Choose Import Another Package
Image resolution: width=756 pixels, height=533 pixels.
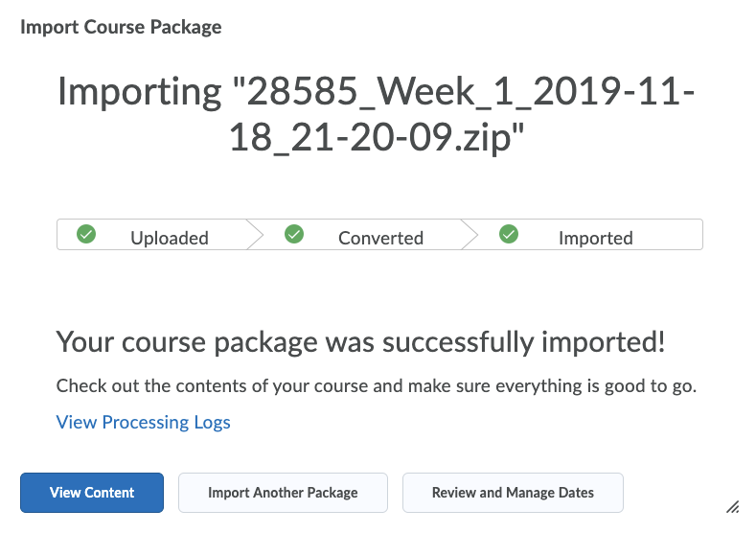pos(283,493)
